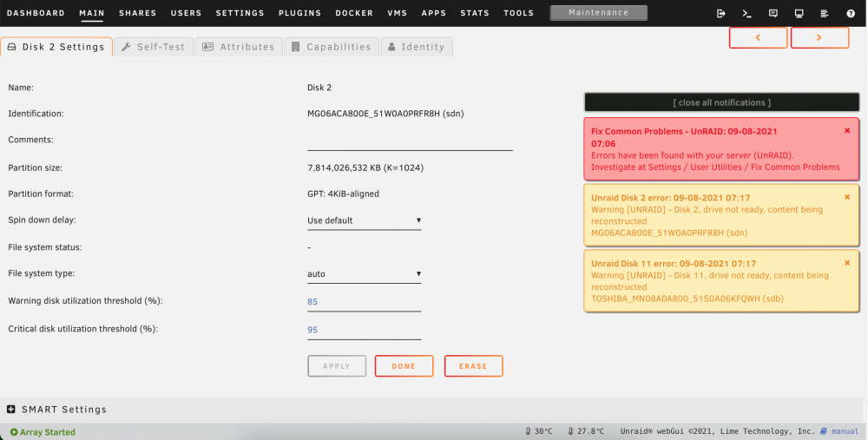
Task: Click the Array Started status text
Action: coord(48,432)
